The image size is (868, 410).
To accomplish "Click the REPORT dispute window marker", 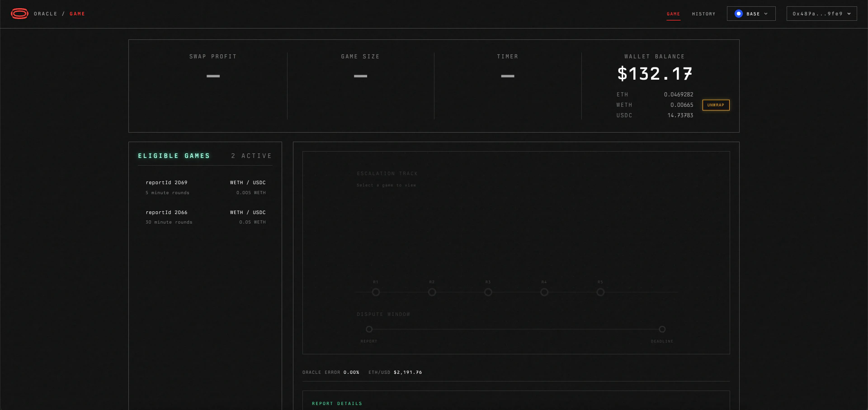I will (369, 329).
